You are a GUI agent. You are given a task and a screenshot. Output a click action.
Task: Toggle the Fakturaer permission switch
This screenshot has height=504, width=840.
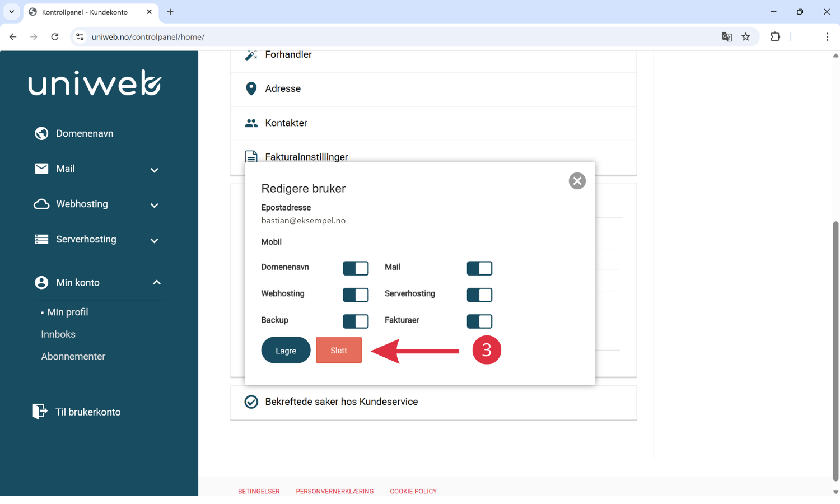[x=479, y=321]
